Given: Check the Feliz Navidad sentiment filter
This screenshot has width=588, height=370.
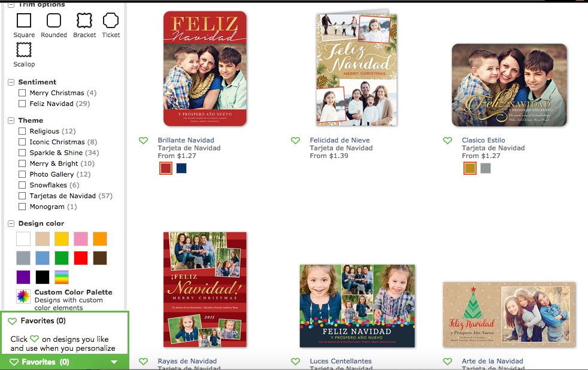Looking at the screenshot, I should tap(22, 104).
